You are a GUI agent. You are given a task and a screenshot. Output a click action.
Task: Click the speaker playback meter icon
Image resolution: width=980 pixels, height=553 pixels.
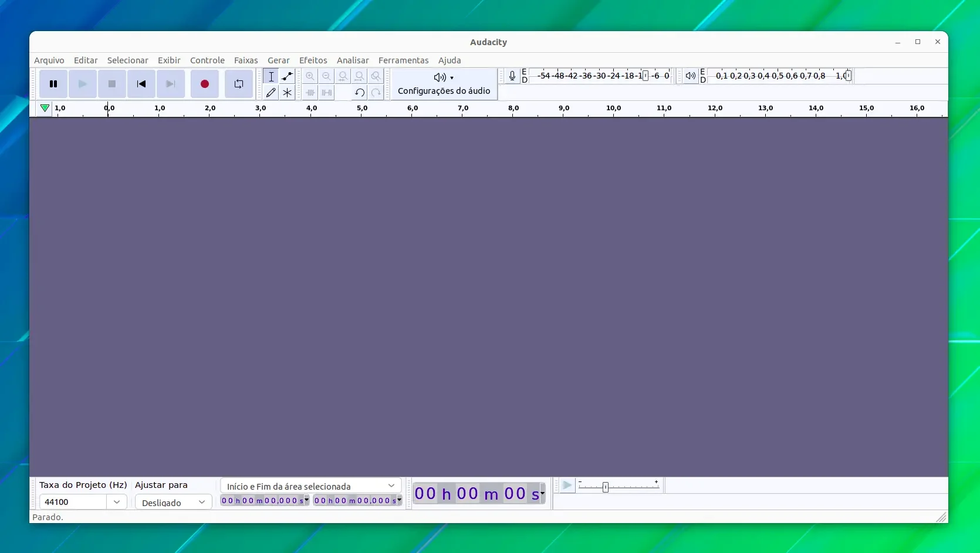click(x=691, y=76)
